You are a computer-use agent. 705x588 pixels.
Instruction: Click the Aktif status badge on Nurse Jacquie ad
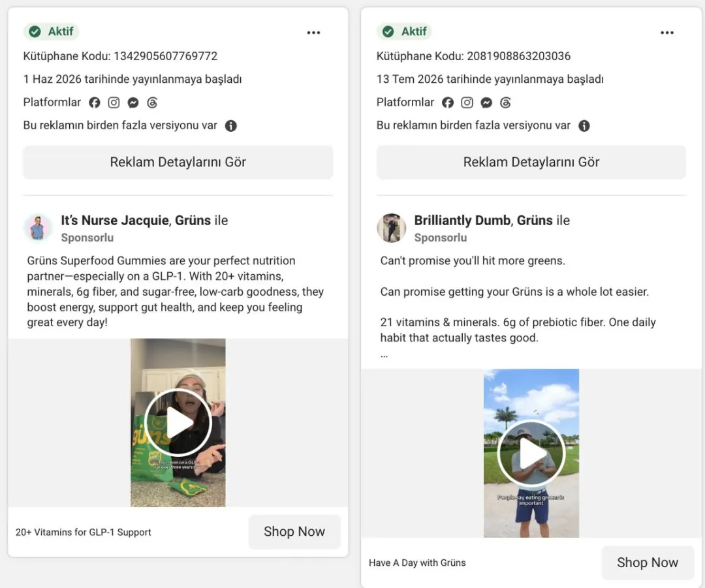pos(52,31)
